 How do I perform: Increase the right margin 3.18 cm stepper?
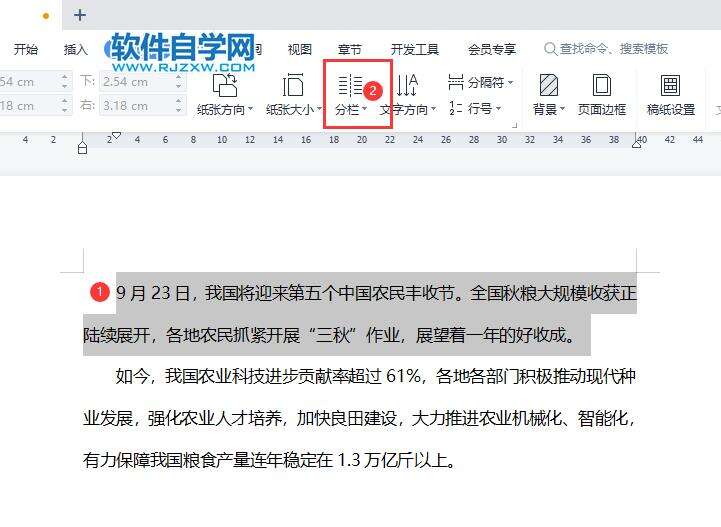tap(179, 101)
